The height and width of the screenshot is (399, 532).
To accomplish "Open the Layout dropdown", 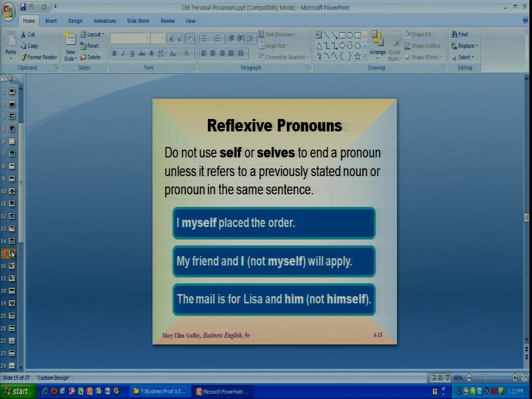I will point(92,34).
